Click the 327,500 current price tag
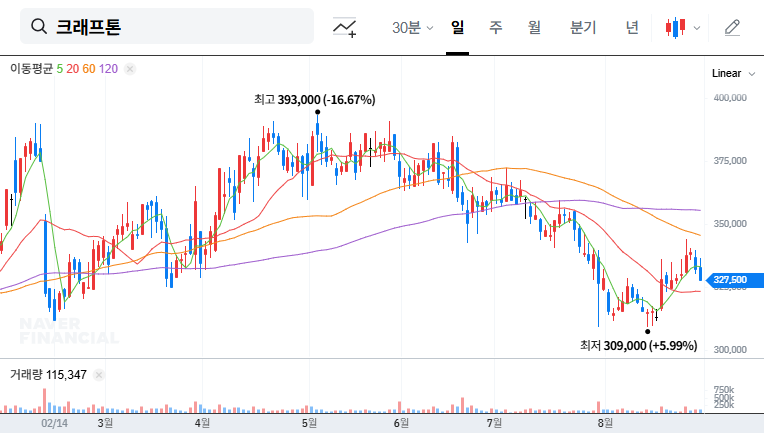 coord(735,280)
